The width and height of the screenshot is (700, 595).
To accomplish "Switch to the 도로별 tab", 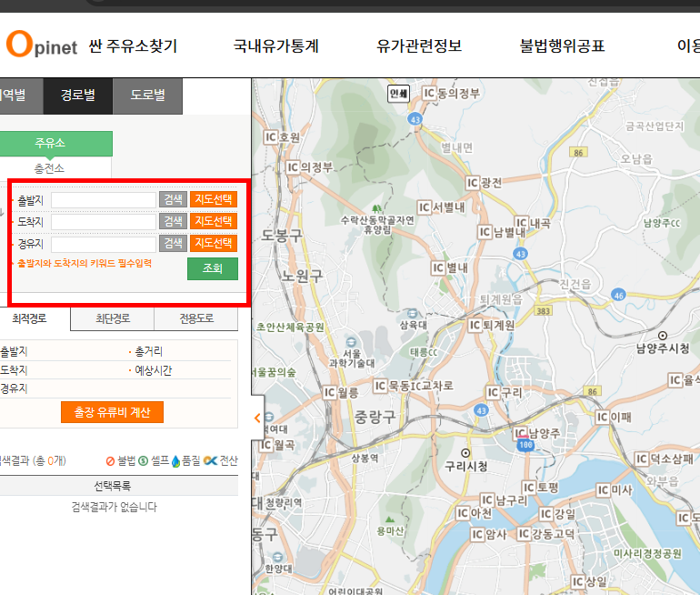I will coord(148,96).
